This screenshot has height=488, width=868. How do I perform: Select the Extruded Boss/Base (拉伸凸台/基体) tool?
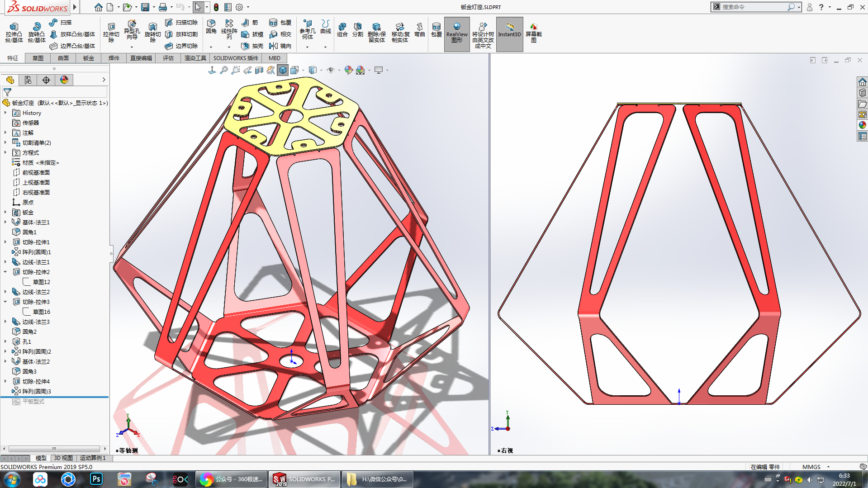14,33
